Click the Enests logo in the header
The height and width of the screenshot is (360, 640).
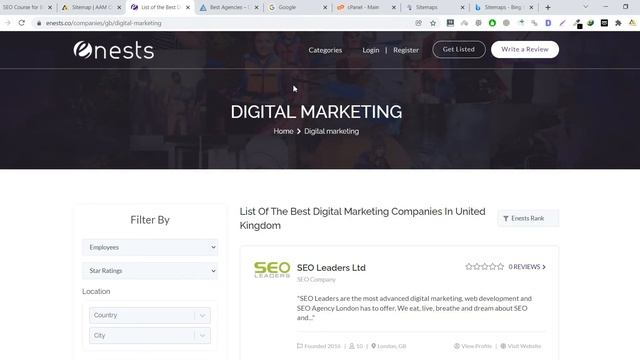(113, 50)
